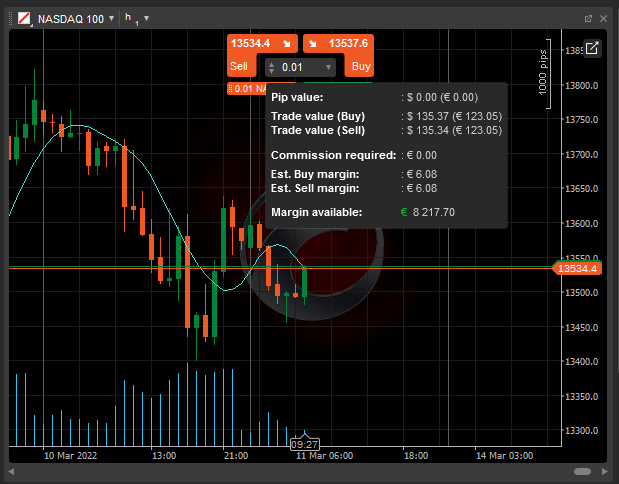Click the Est. Buy margin value € 6.08
Viewport: 619px width, 484px height.
point(422,174)
